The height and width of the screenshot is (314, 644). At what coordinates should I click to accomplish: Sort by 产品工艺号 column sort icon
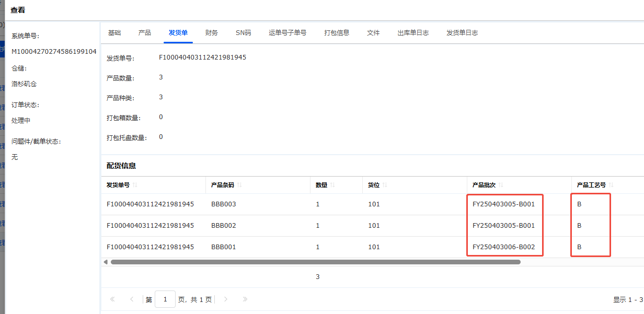tap(611, 185)
